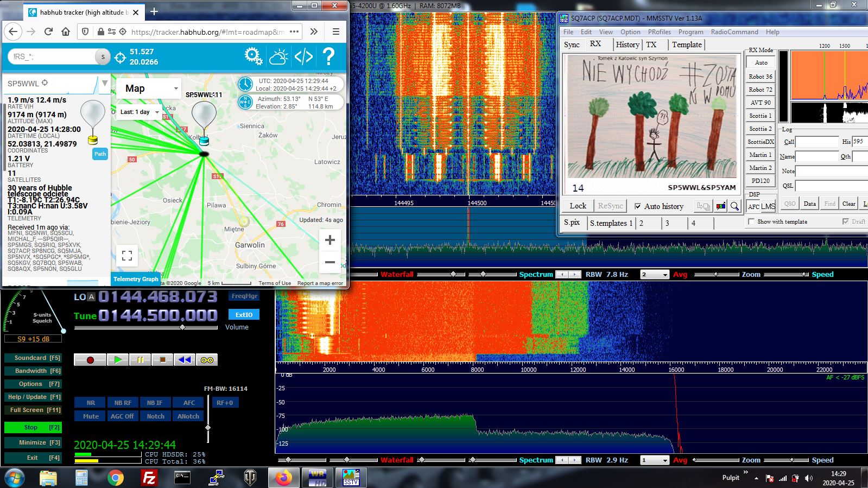
Task: Open the Firefox hamburger menu
Action: tap(336, 31)
